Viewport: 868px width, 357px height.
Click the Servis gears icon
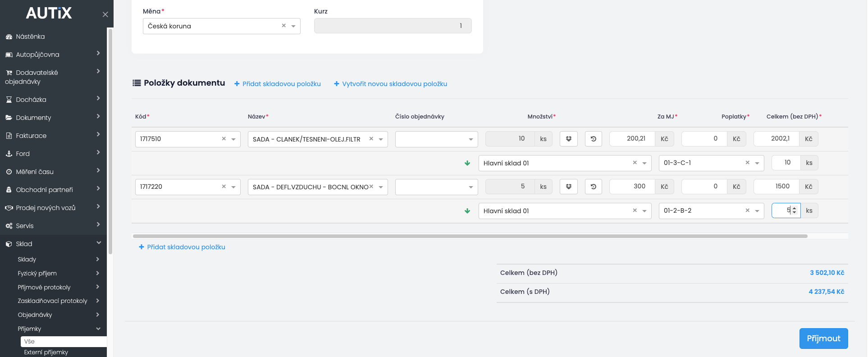9,226
